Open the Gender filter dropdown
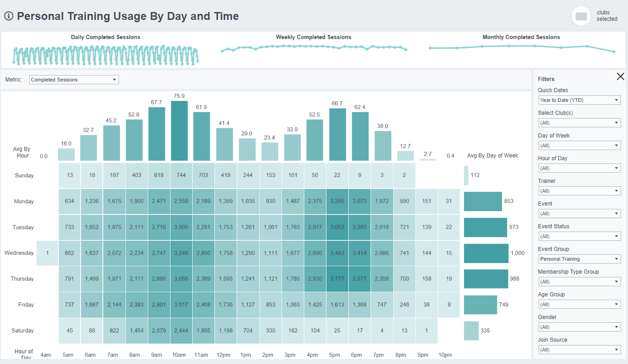628x364 pixels. coord(579,326)
